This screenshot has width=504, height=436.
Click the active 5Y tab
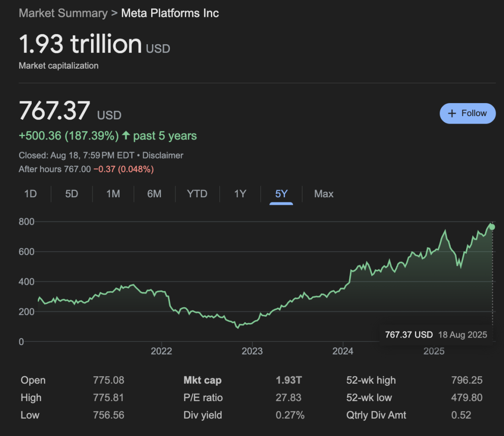281,194
